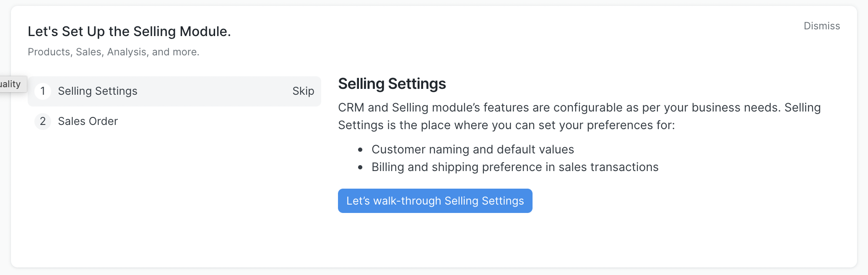Image resolution: width=868 pixels, height=275 pixels.
Task: Dismiss the Selling Module setup banner
Action: tap(821, 26)
